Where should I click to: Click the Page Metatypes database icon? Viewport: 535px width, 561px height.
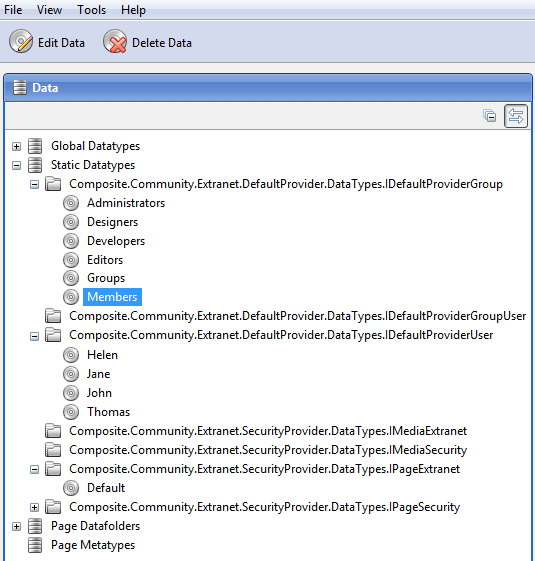click(x=35, y=545)
